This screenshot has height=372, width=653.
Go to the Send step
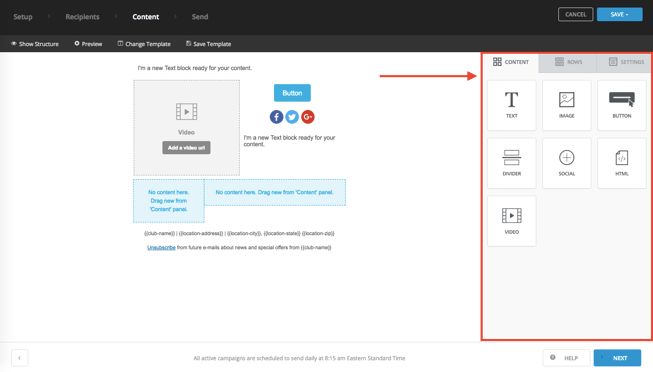[200, 17]
